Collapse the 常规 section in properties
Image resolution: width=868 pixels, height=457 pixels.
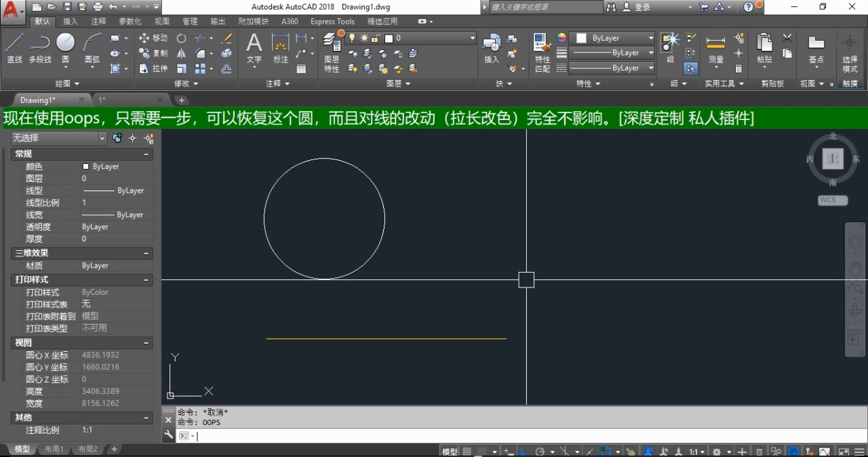pos(146,155)
